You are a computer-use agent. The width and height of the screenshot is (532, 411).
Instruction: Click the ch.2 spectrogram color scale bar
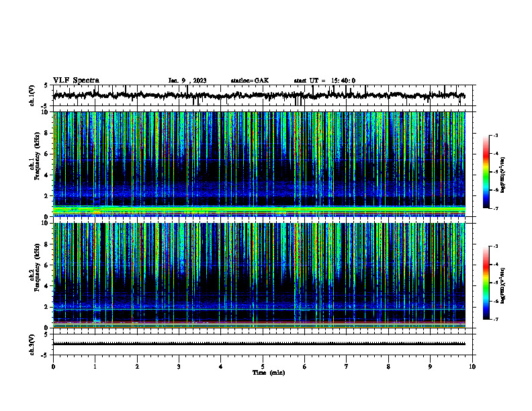[x=486, y=283]
